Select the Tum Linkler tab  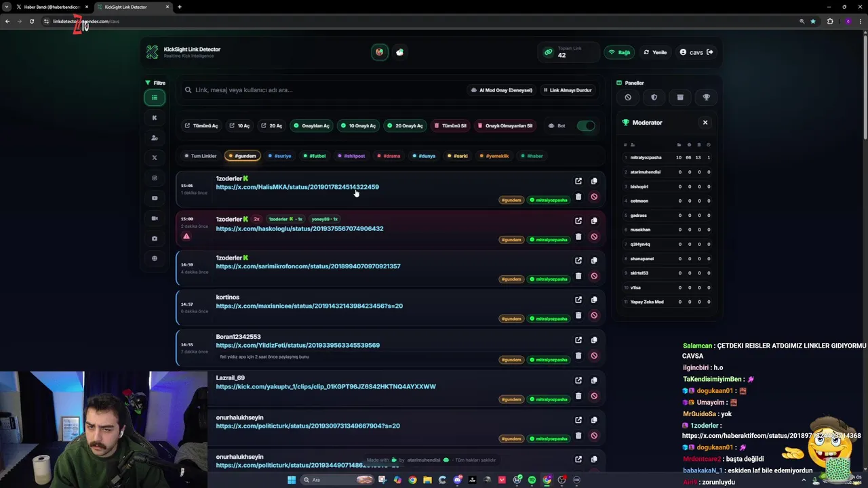click(x=200, y=156)
